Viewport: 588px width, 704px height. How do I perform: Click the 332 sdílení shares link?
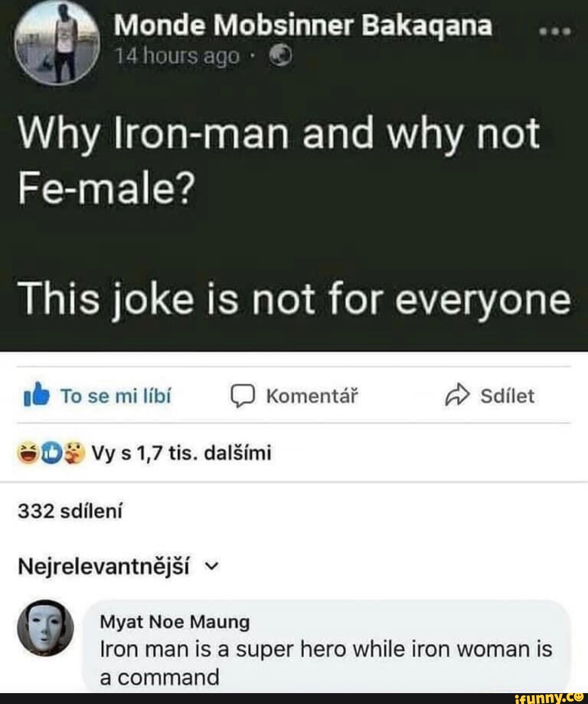coord(70,511)
